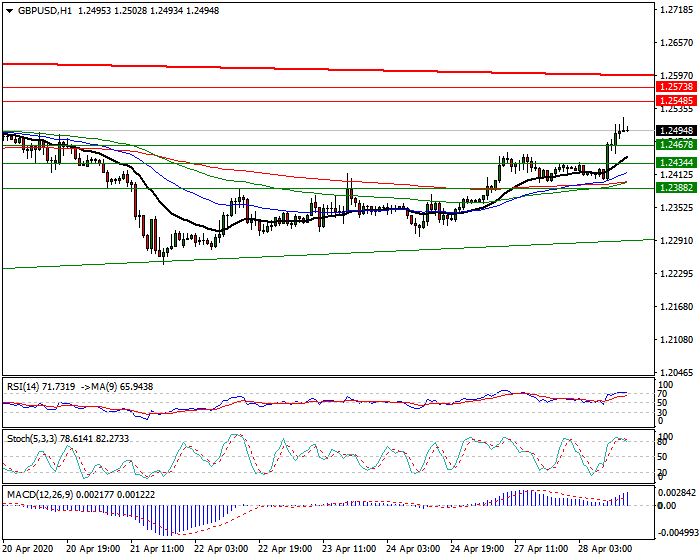This screenshot has width=700, height=560.
Task: Click the 1.22295 price axis value
Action: point(677,274)
